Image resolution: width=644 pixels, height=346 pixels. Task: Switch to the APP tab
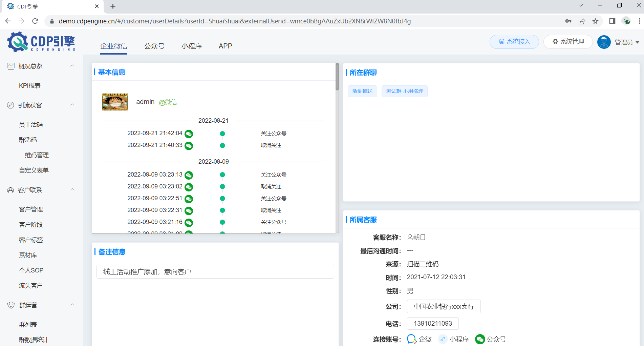pos(226,46)
